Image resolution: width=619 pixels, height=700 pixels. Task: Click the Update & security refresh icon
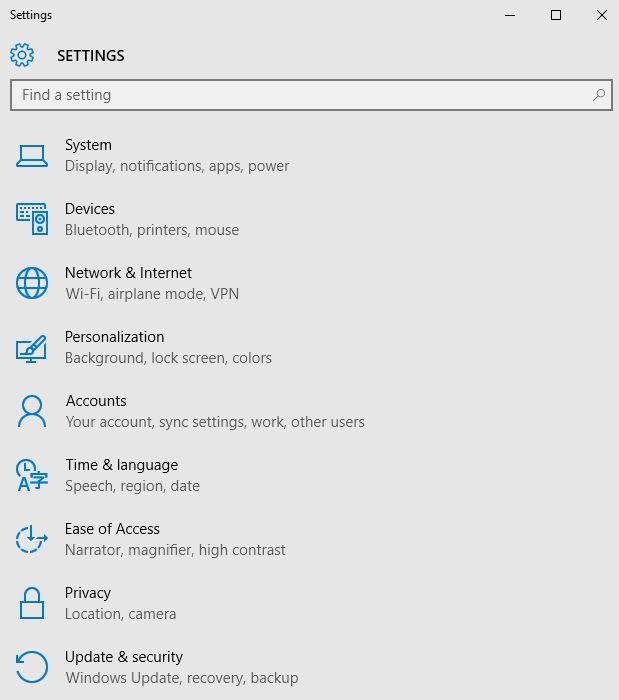coord(32,667)
